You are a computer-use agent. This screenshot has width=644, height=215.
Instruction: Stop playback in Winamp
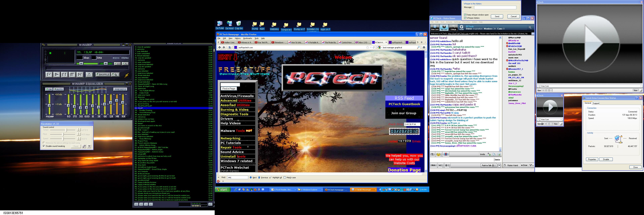72,74
